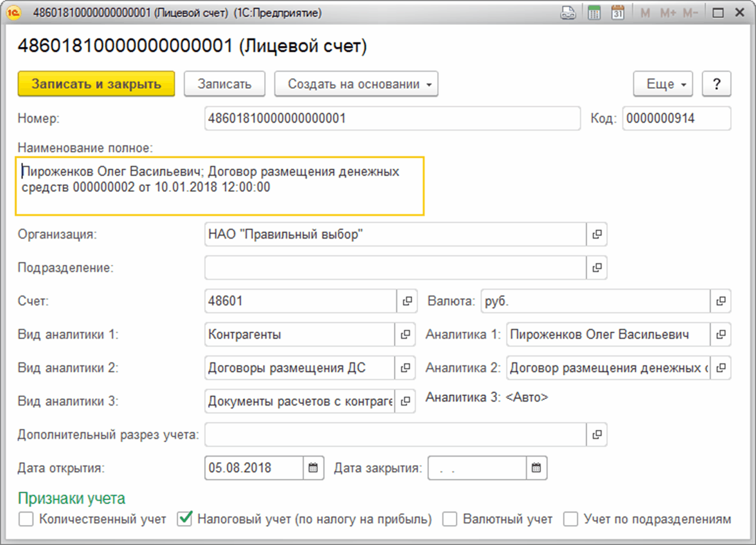Close the Лицевой счет window
756x545 pixels.
[x=740, y=12]
